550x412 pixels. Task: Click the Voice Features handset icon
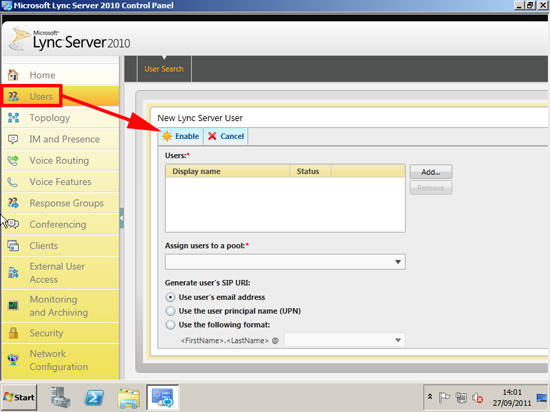coord(13,182)
